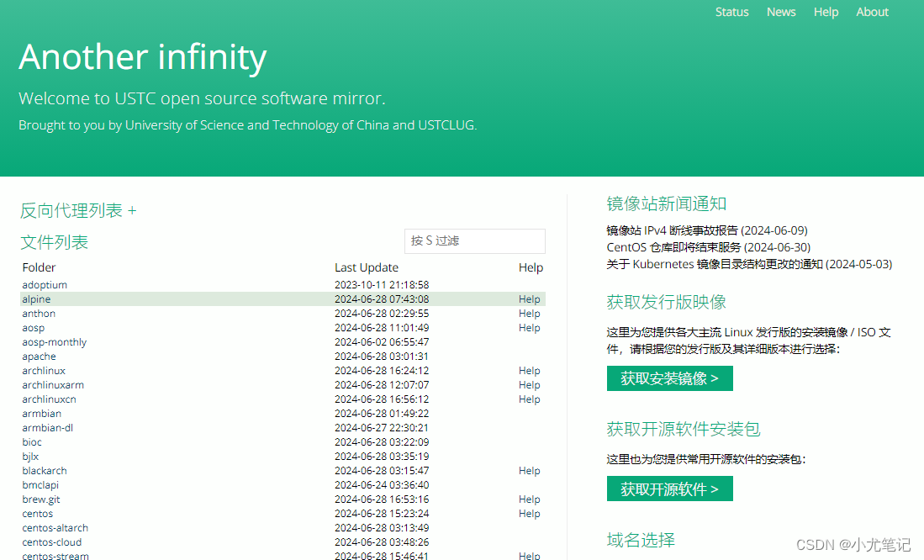Open the brew.git folder

click(40, 499)
